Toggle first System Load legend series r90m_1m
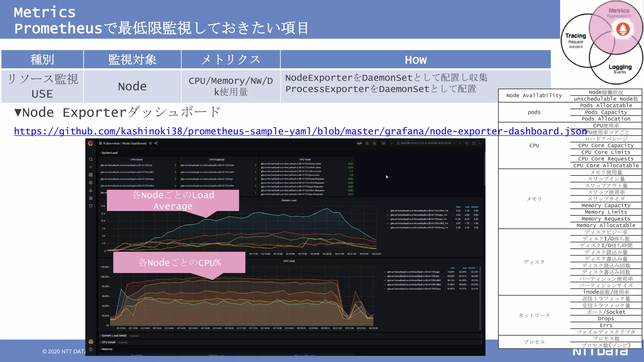 click(x=419, y=211)
